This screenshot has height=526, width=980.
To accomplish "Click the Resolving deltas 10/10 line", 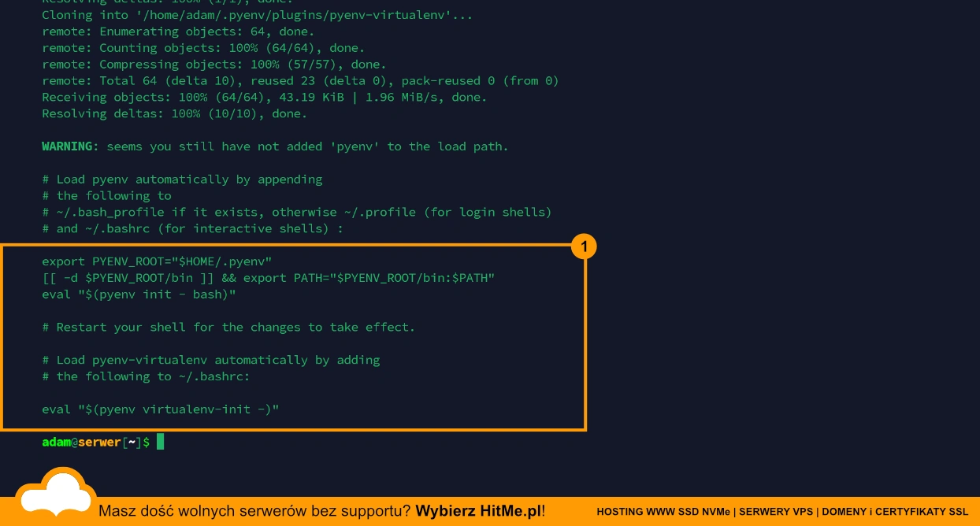I will 174,114.
